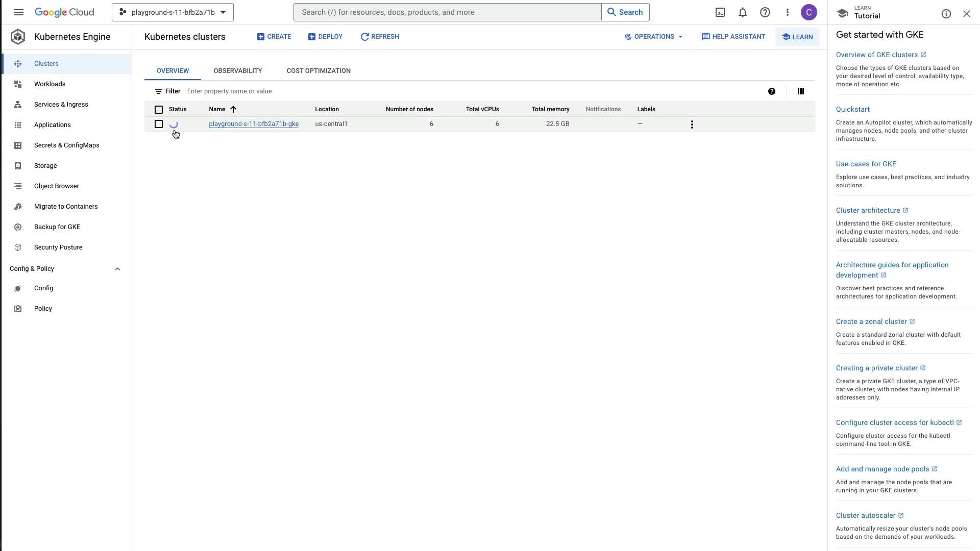Toggle the LEARN panel button
980x551 pixels.
click(x=797, y=37)
